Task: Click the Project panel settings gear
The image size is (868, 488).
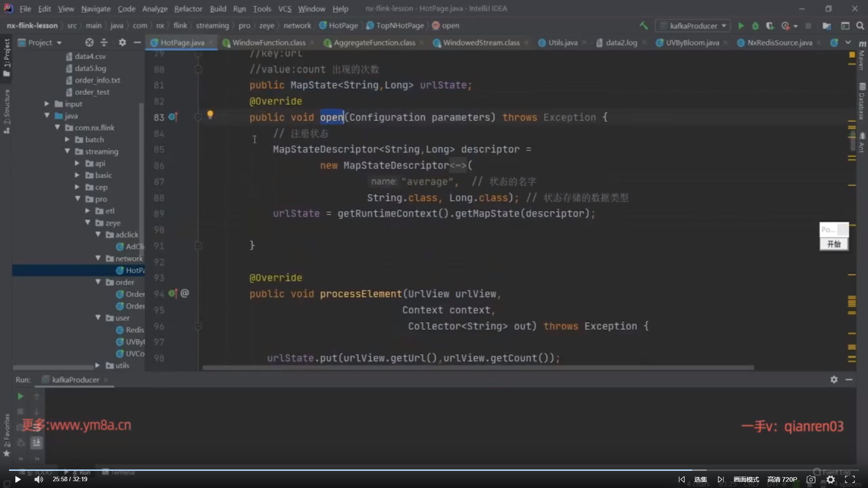Action: pyautogui.click(x=122, y=42)
